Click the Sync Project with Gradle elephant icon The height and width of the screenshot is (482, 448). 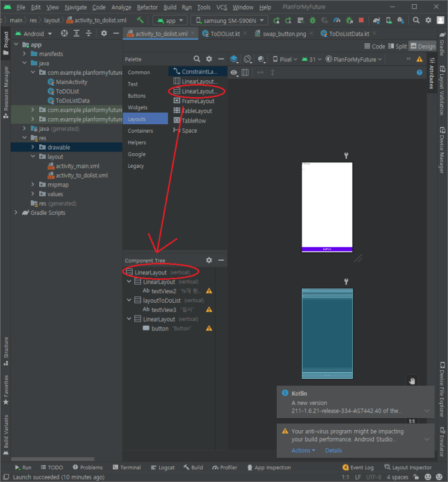click(x=376, y=21)
